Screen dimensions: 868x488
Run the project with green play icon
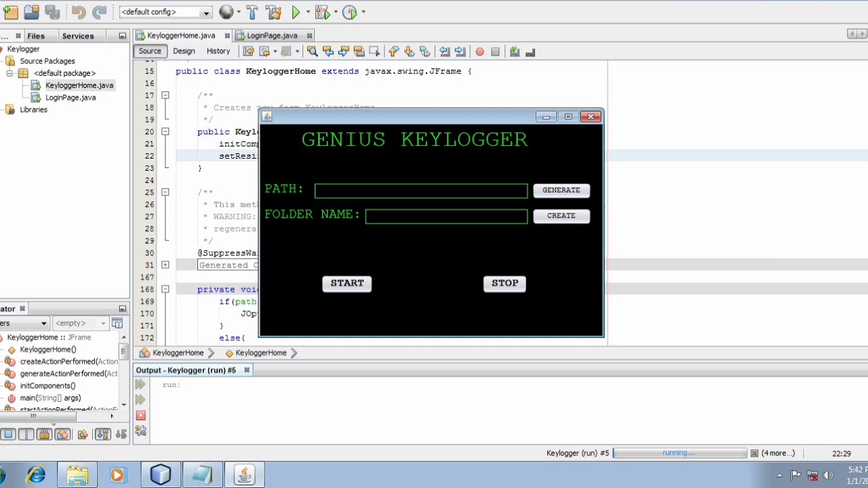[296, 12]
